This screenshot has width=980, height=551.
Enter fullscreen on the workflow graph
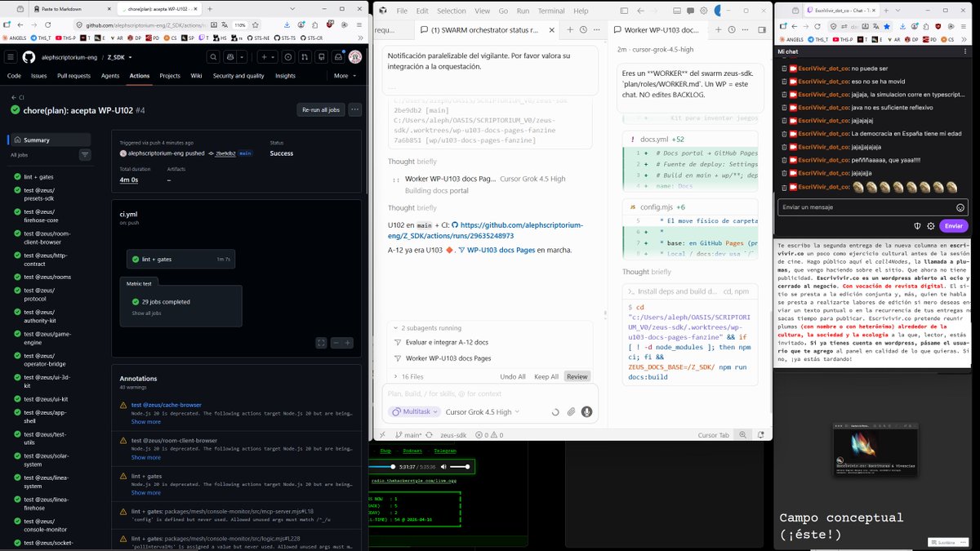pyautogui.click(x=321, y=343)
